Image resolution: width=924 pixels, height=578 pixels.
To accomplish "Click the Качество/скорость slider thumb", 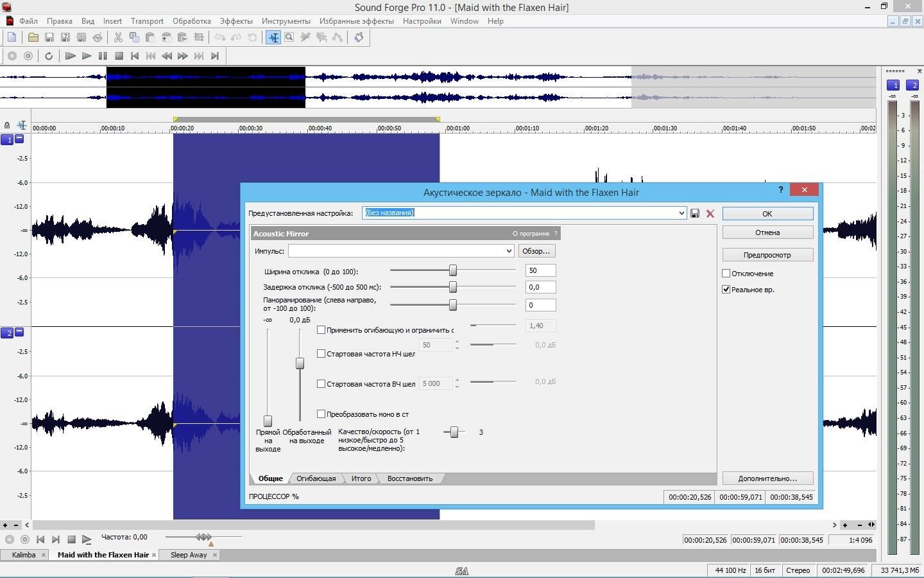I will tap(454, 432).
